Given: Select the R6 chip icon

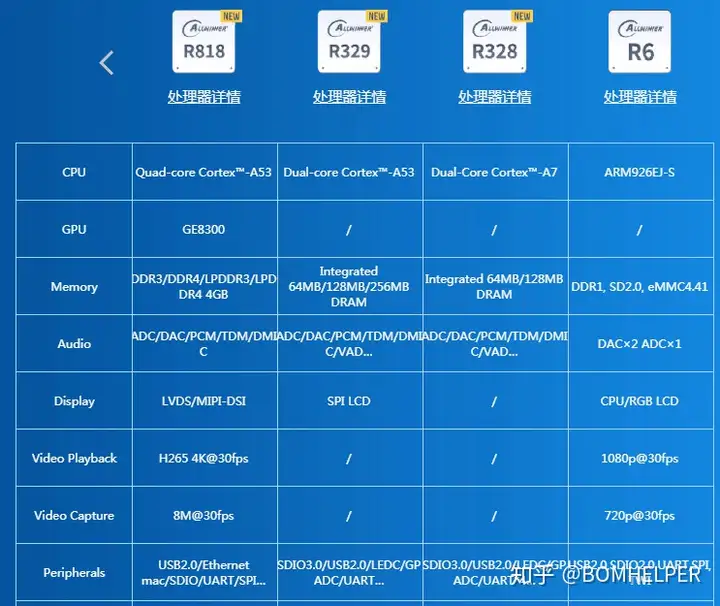Looking at the screenshot, I should pyautogui.click(x=640, y=42).
